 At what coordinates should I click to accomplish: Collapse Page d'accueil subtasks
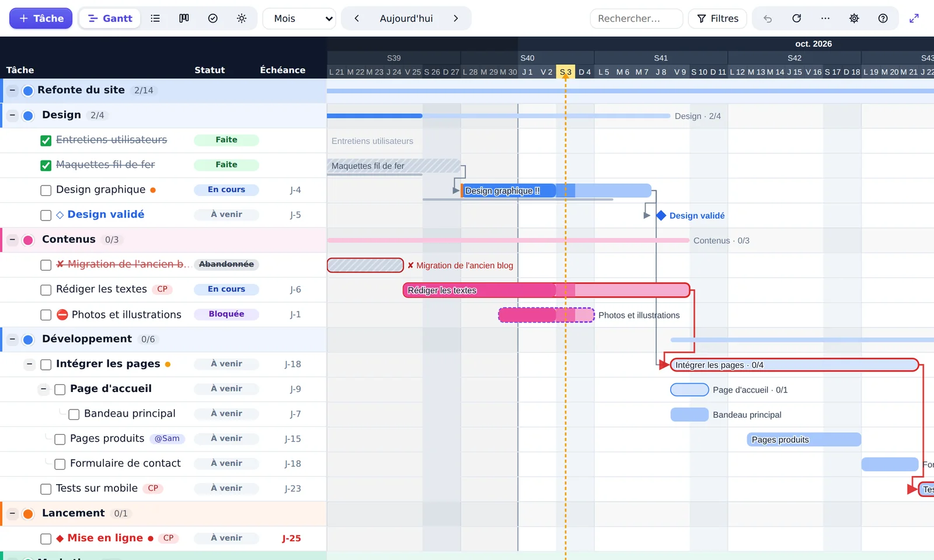(x=43, y=389)
